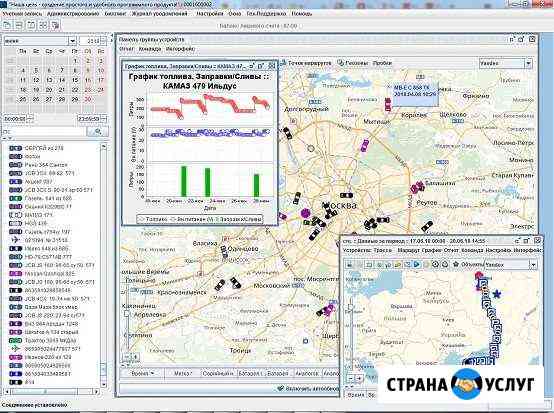
Task: Click large purple circle marker west of Москва
Action: click(305, 213)
